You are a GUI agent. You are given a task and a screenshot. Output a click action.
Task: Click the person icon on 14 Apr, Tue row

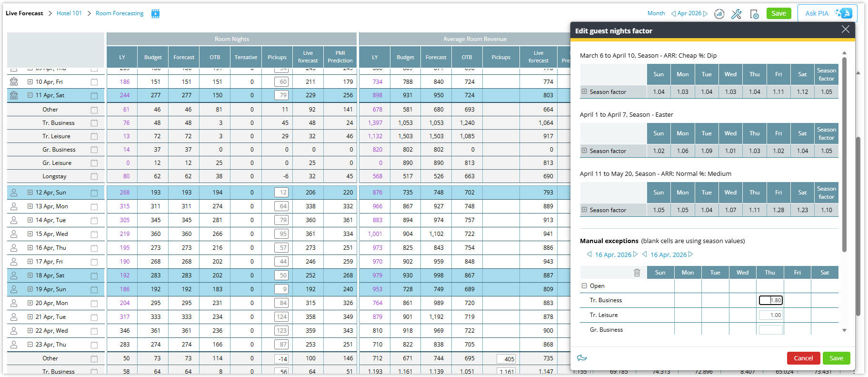point(14,220)
